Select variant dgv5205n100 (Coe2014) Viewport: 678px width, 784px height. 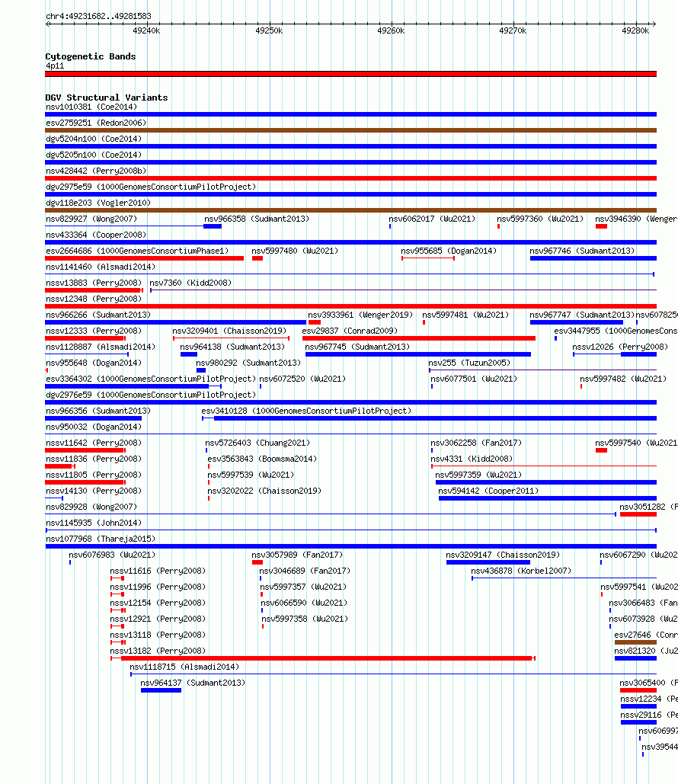(x=94, y=155)
